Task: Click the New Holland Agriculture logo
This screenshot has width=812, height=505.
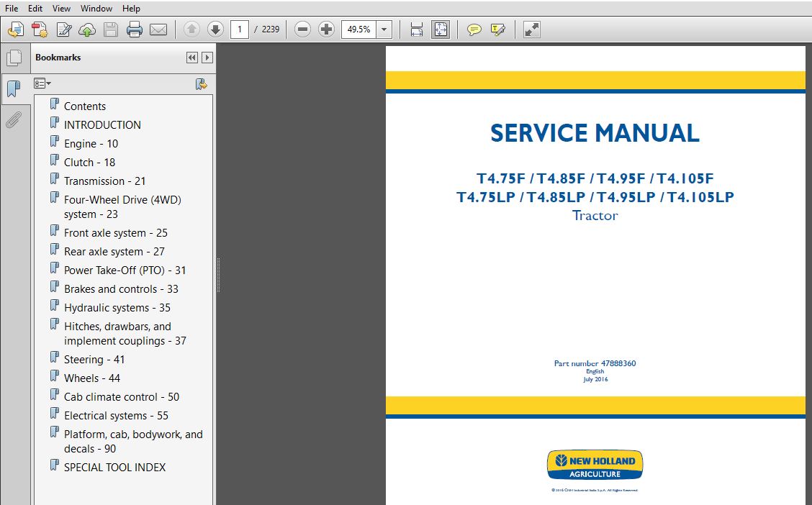Action: click(x=595, y=465)
